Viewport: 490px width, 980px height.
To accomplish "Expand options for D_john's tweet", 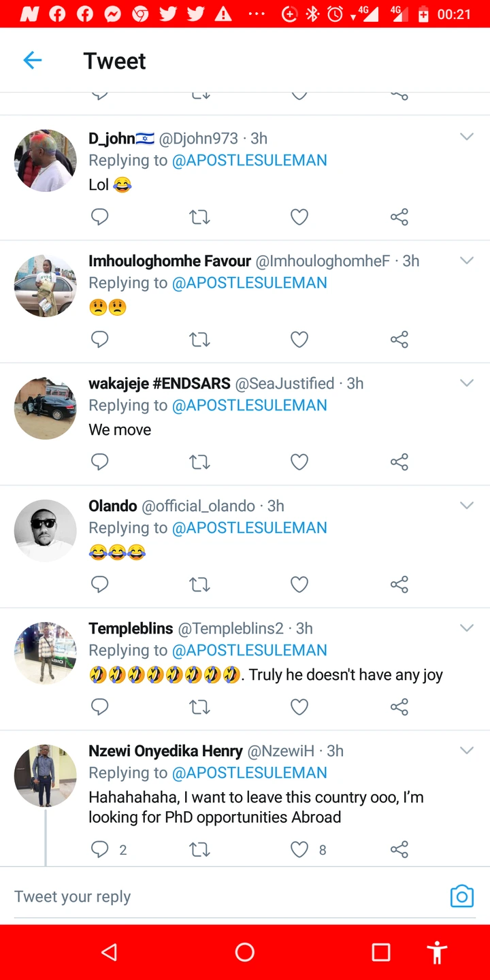I will pos(467,137).
